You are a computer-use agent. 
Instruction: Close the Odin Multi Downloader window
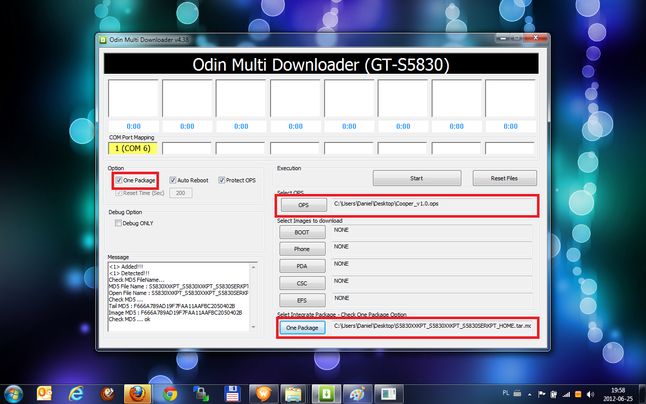(536, 38)
